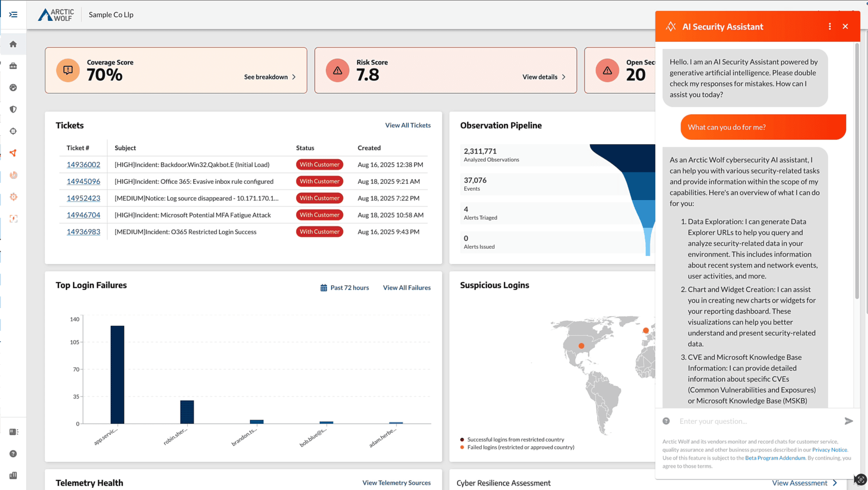Image resolution: width=868 pixels, height=490 pixels.
Task: Send the question using the arrow icon
Action: pyautogui.click(x=849, y=421)
